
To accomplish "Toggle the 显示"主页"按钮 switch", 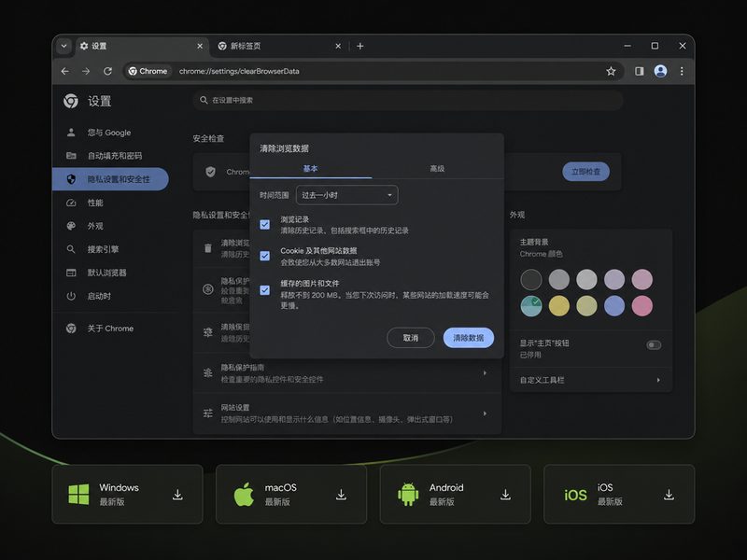I will point(654,344).
